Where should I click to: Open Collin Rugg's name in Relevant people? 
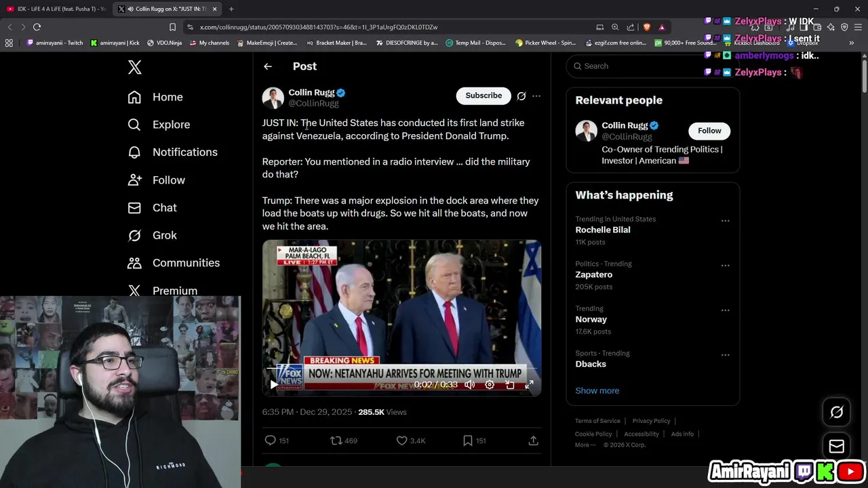(x=625, y=125)
